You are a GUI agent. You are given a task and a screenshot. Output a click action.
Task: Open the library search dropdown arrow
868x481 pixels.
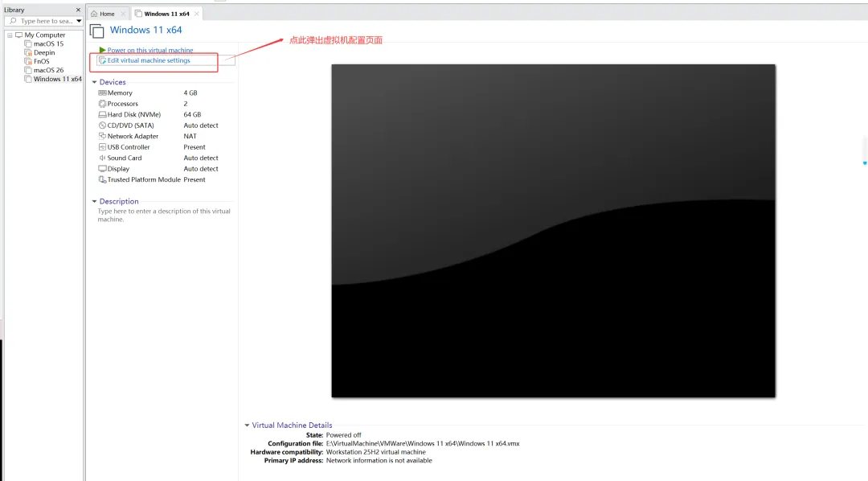[x=79, y=21]
